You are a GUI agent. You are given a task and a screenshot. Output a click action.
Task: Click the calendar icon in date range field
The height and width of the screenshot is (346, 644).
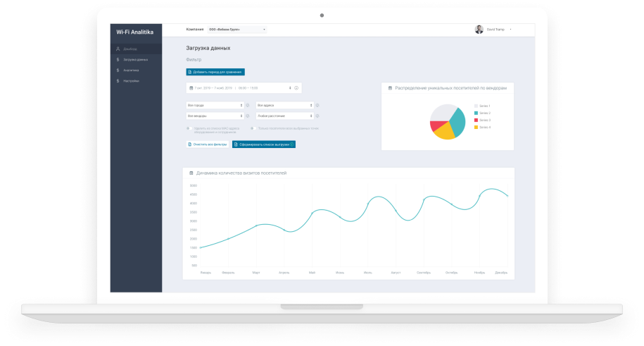(190, 88)
